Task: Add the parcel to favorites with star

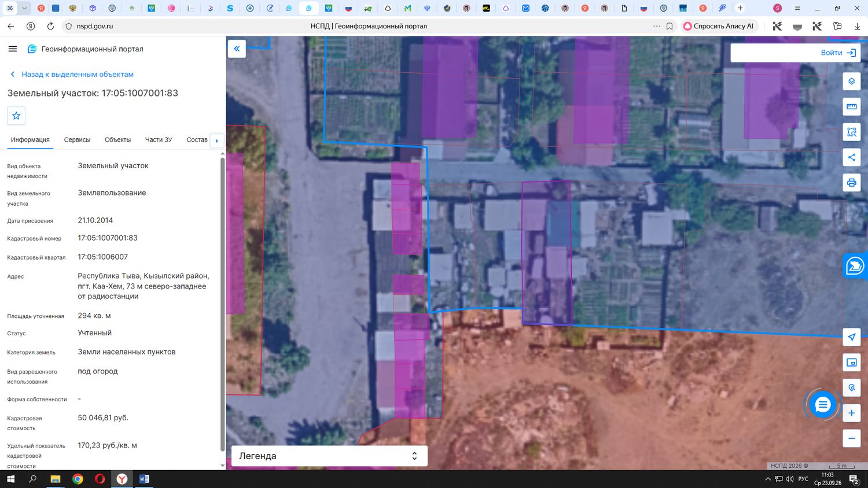Action: pyautogui.click(x=16, y=116)
